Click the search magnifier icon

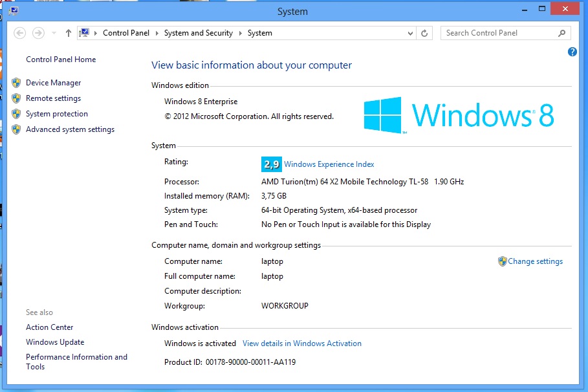561,33
